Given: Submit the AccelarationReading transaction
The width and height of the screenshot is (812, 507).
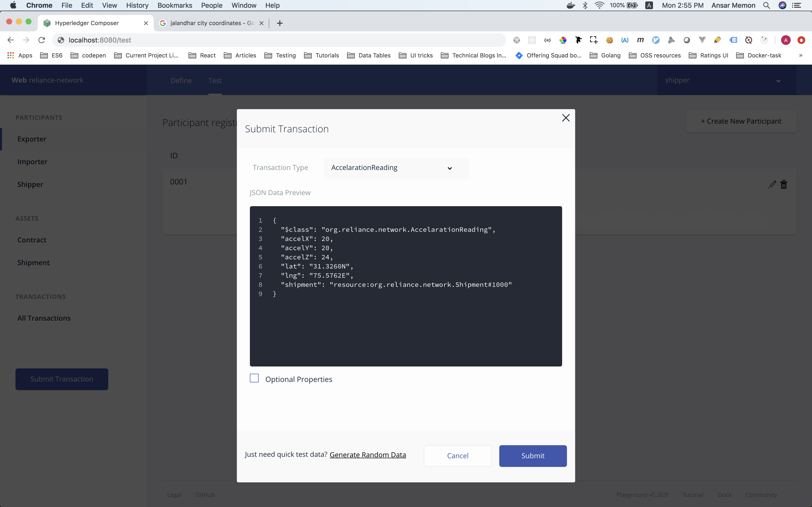Looking at the screenshot, I should (x=532, y=456).
